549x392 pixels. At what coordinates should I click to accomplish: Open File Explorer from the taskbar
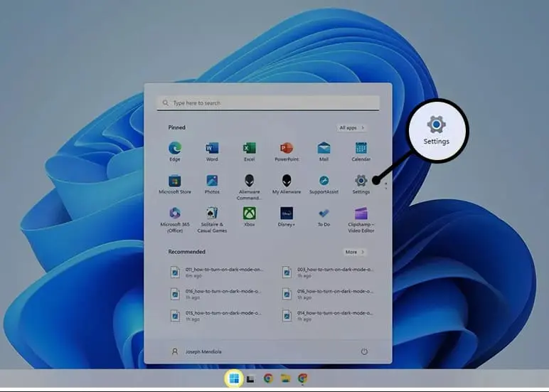point(285,378)
